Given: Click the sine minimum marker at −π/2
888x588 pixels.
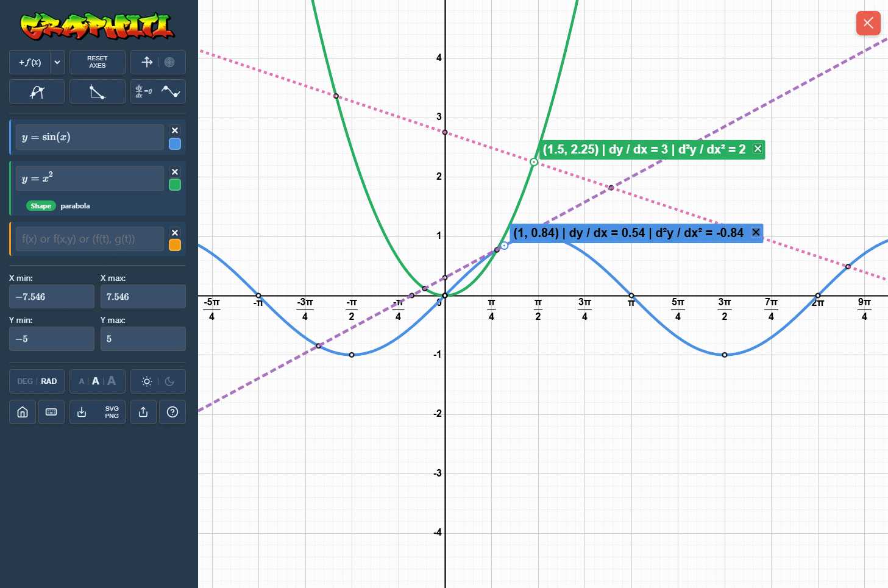Looking at the screenshot, I should (352, 355).
